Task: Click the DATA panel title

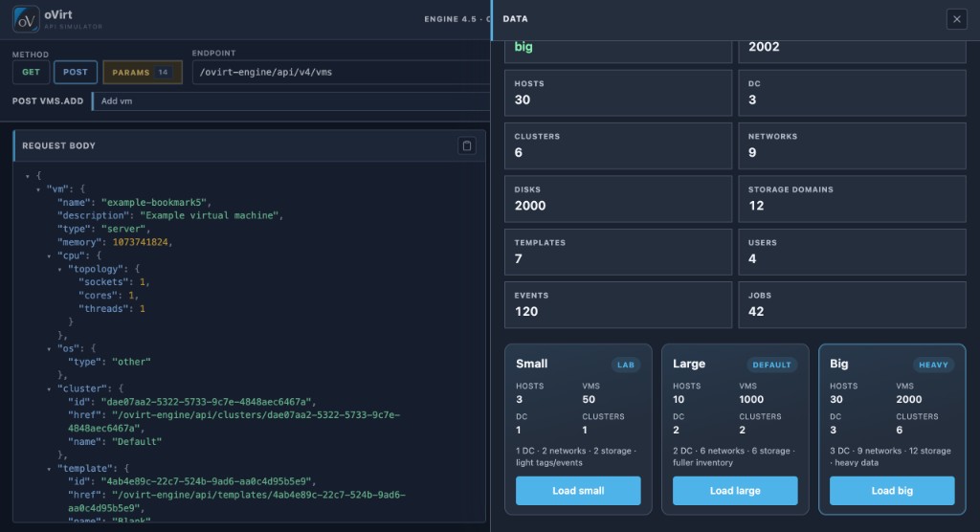Action: coord(515,19)
